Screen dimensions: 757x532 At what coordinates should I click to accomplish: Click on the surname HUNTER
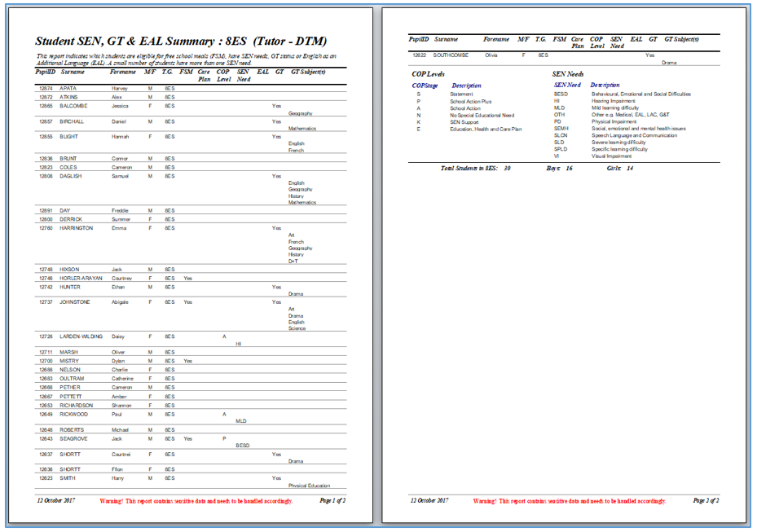[x=70, y=288]
